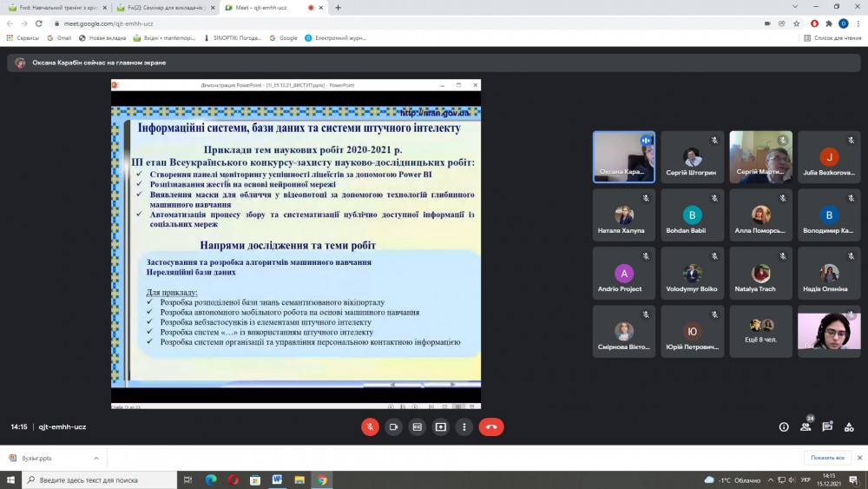Toggle the camera button in Meet

click(393, 427)
